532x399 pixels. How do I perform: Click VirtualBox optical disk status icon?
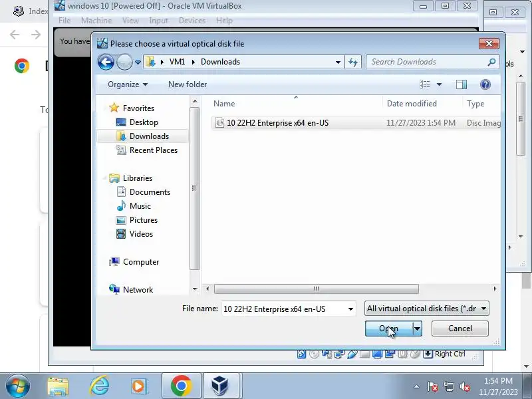pyautogui.click(x=314, y=354)
